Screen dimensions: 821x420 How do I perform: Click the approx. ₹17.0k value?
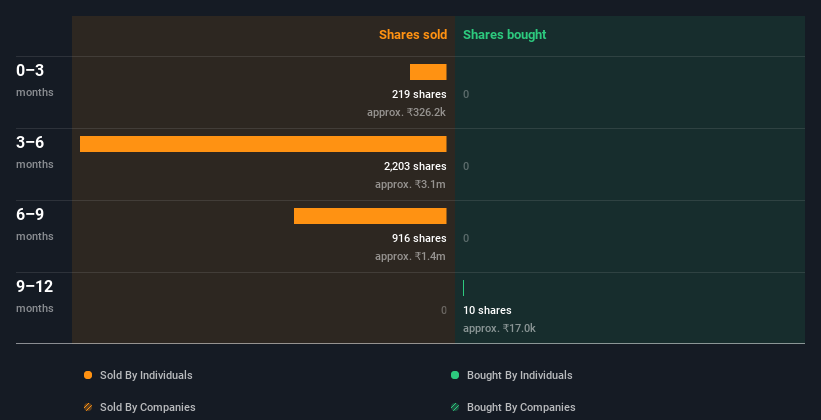[500, 328]
